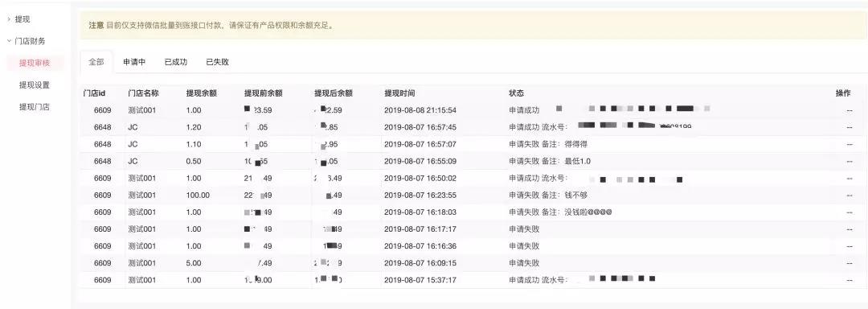
Task: Select timestamp 2019-08-07 16:57:45
Action: coord(420,127)
